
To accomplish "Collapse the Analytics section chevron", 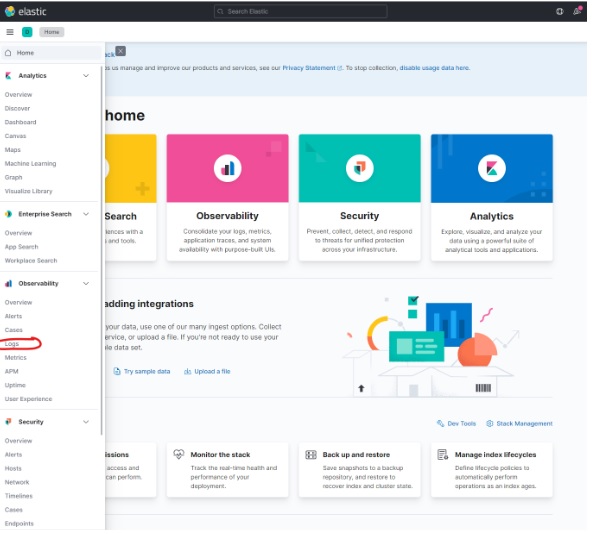I will tap(86, 76).
